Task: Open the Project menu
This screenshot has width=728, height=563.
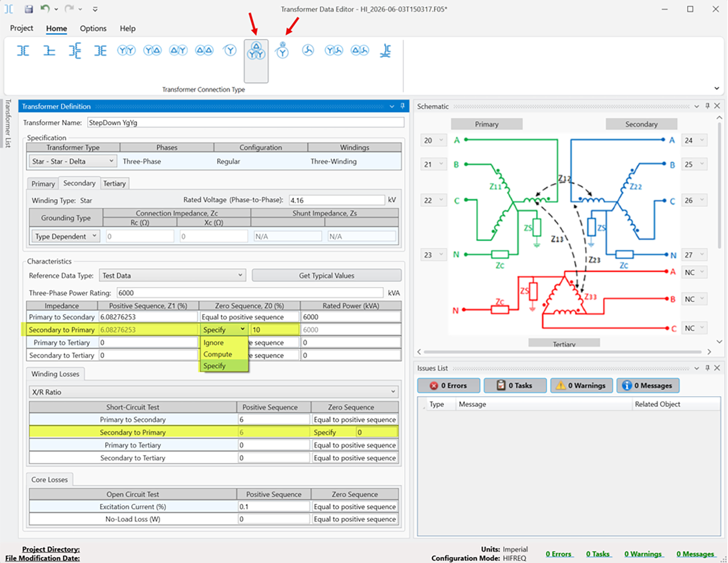Action: pyautogui.click(x=22, y=28)
